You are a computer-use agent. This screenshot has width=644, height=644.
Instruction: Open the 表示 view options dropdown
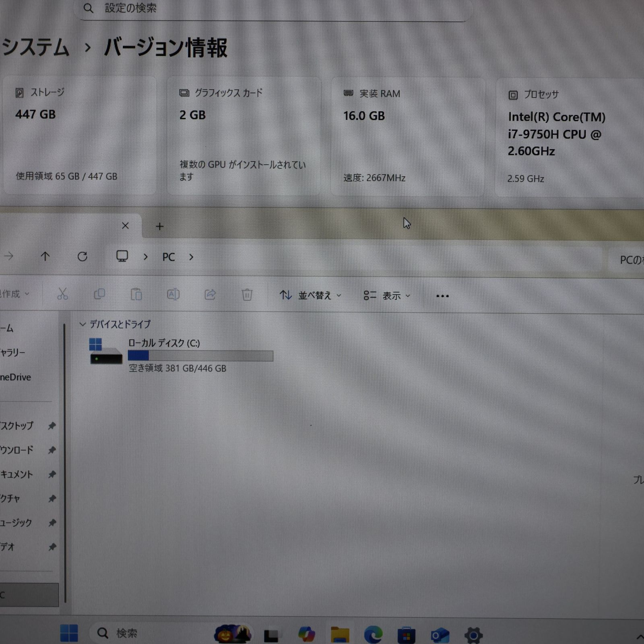(x=392, y=295)
